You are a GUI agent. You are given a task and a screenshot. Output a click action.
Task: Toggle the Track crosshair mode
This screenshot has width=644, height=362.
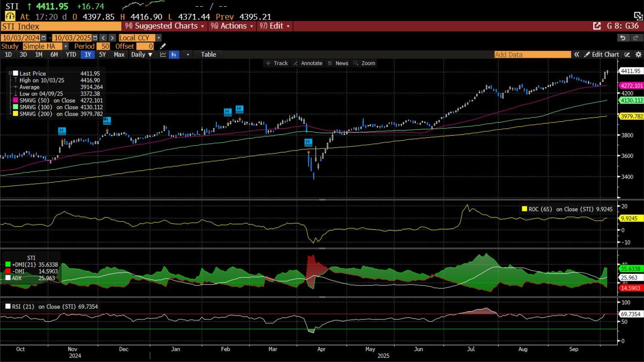pos(277,63)
